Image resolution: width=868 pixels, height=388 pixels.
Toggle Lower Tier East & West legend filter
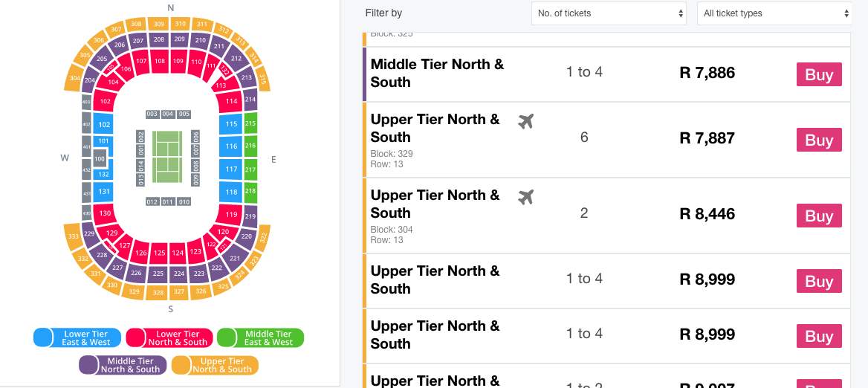tap(77, 337)
